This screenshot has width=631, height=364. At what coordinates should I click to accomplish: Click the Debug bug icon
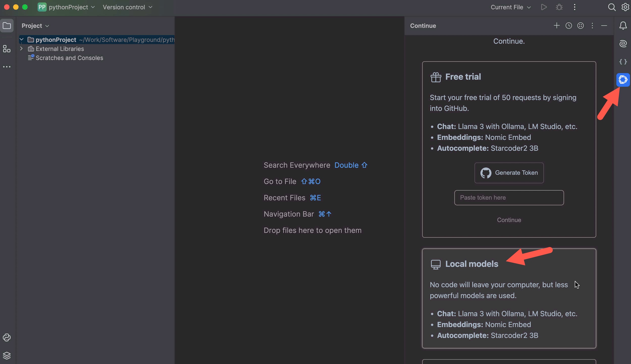pos(559,7)
